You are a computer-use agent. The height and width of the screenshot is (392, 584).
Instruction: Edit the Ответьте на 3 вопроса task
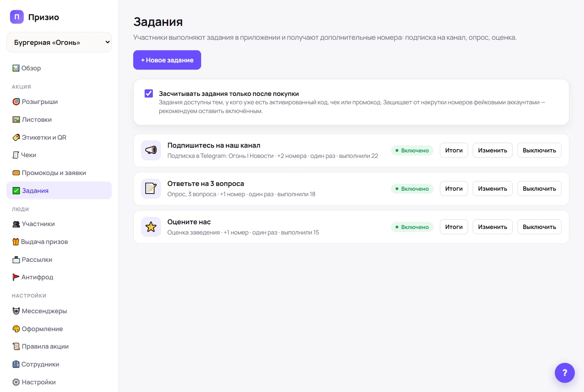pyautogui.click(x=492, y=189)
